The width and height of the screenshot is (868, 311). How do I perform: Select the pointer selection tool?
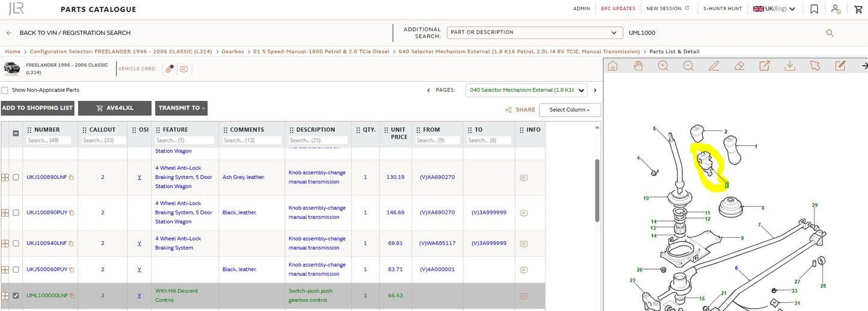815,66
